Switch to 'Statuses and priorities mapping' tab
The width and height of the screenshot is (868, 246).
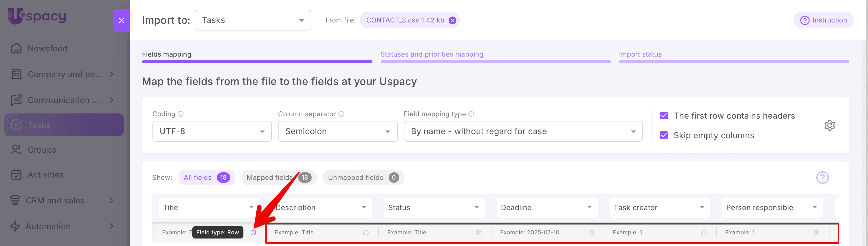point(432,54)
